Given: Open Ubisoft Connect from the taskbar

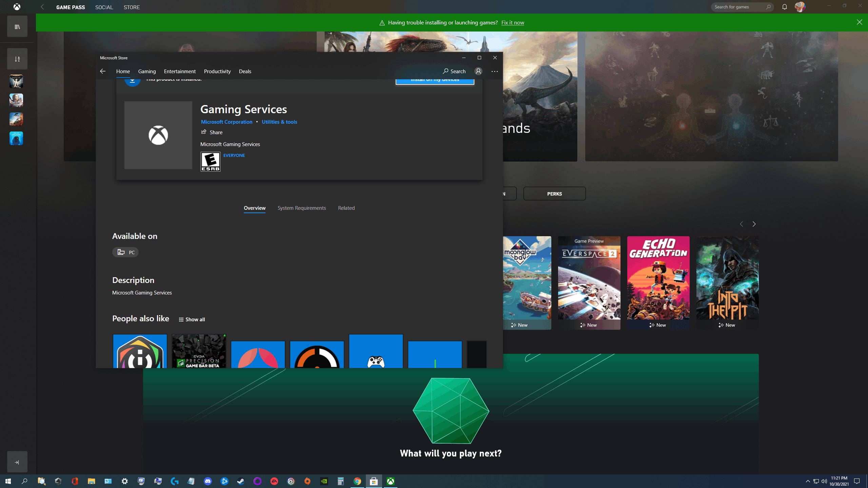Looking at the screenshot, I should [291, 481].
